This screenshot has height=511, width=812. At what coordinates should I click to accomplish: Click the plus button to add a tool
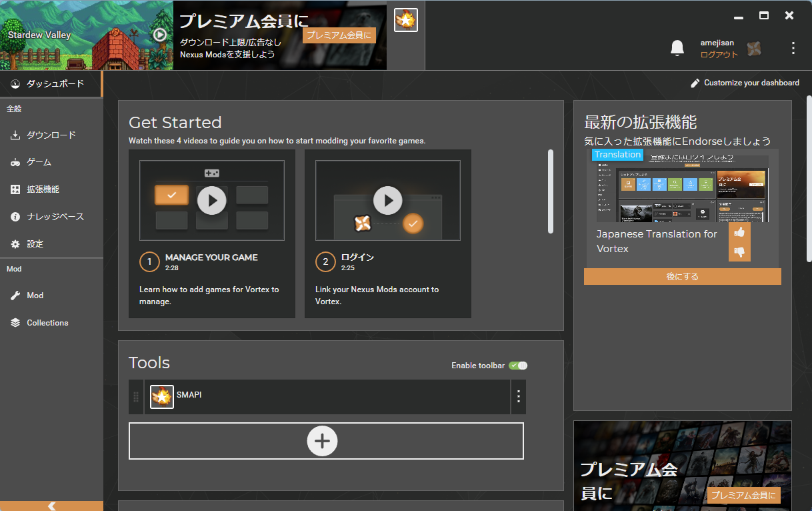click(323, 441)
